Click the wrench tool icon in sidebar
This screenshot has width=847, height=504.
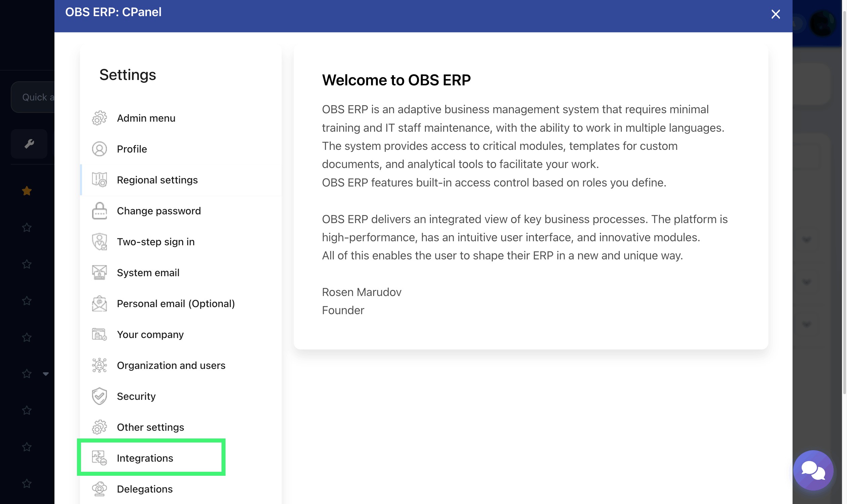(x=29, y=144)
